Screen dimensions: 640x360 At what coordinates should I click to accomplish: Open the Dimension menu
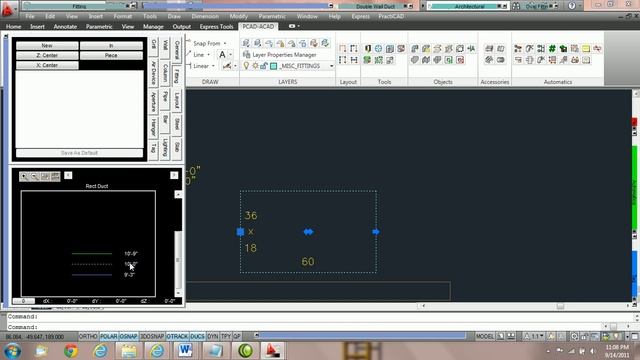205,16
